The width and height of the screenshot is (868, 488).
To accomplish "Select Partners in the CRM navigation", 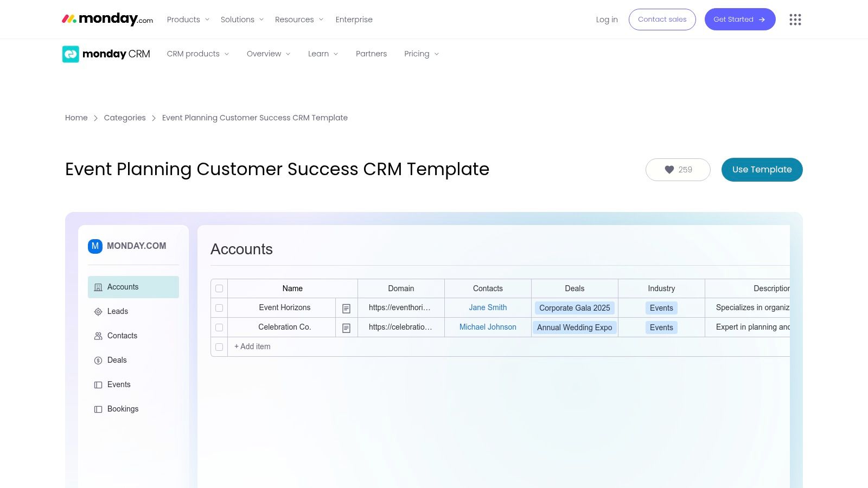I will (371, 54).
